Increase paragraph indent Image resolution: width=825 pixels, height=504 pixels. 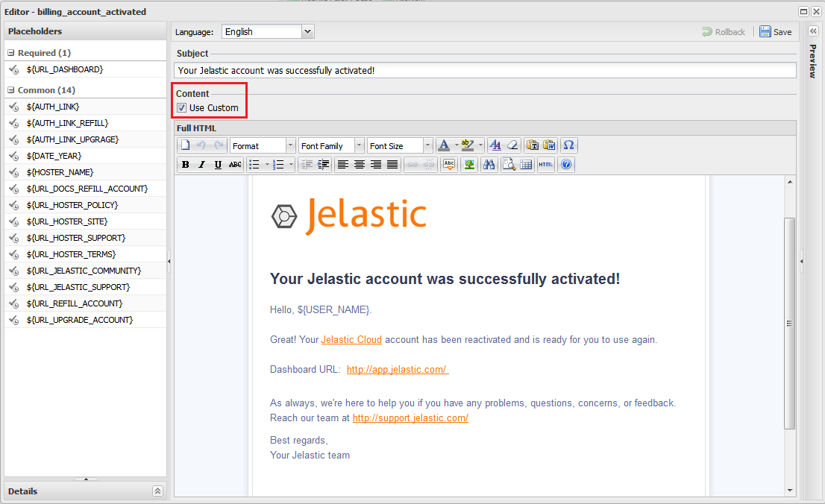(x=323, y=165)
